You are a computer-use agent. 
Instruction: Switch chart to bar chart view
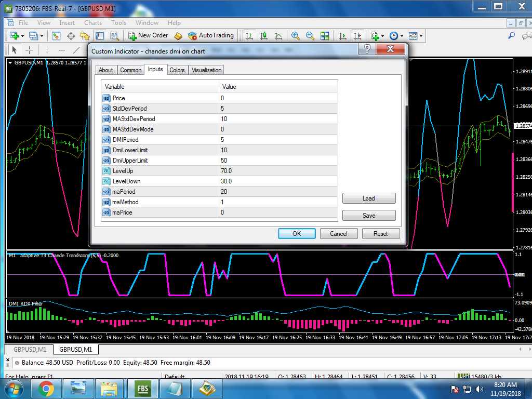[249, 36]
